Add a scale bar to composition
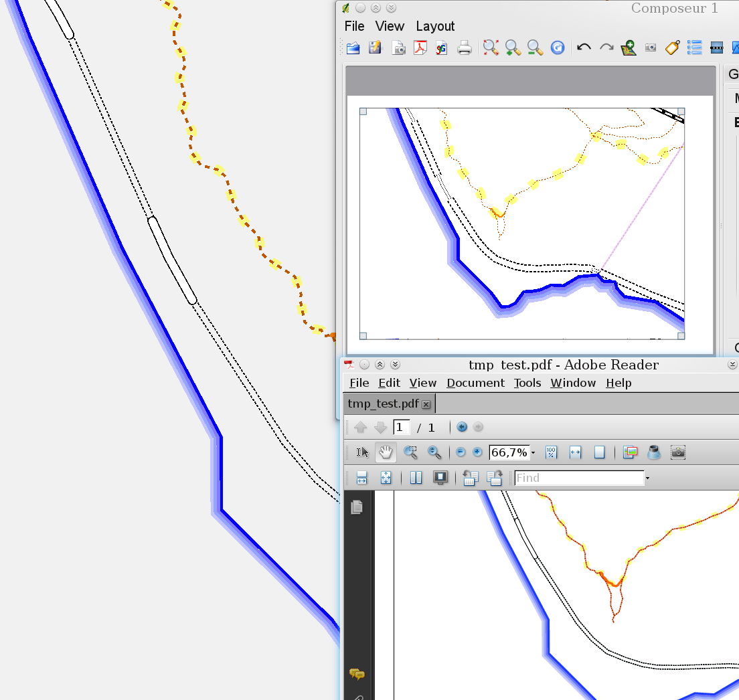This screenshot has width=739, height=700. 716,48
